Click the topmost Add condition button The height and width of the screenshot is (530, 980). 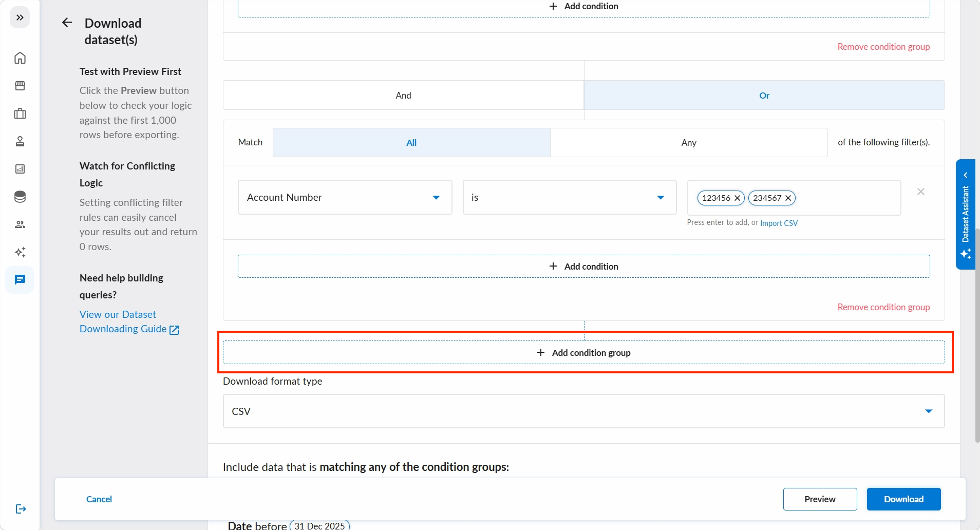tap(583, 6)
